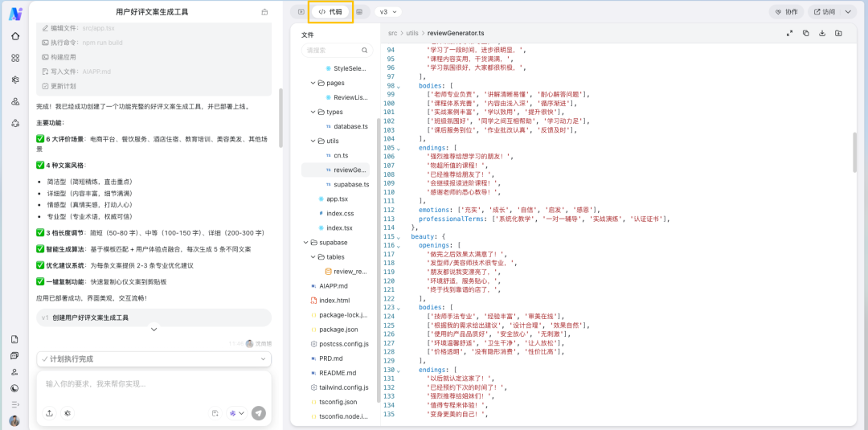Open the preview play tab icon
Viewport: 868px width, 430px height.
[x=301, y=12]
